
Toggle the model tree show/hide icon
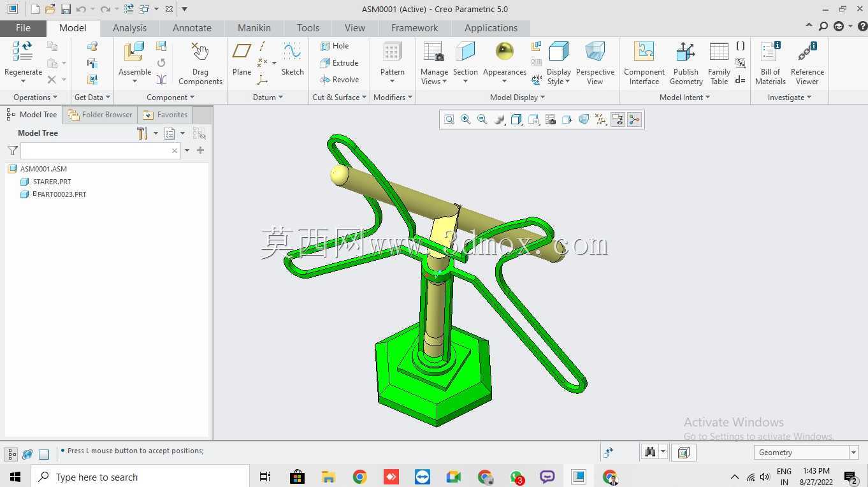(x=199, y=133)
